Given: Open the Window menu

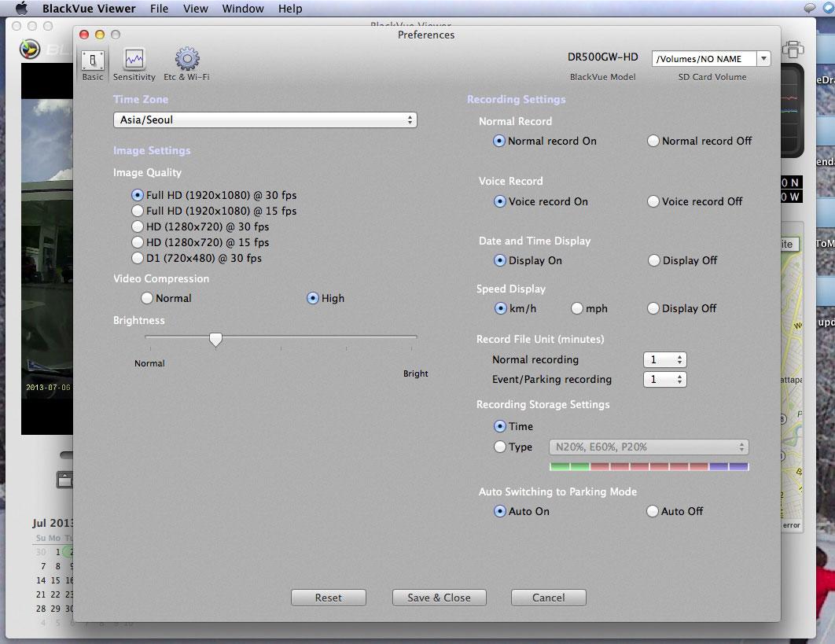Looking at the screenshot, I should 243,9.
